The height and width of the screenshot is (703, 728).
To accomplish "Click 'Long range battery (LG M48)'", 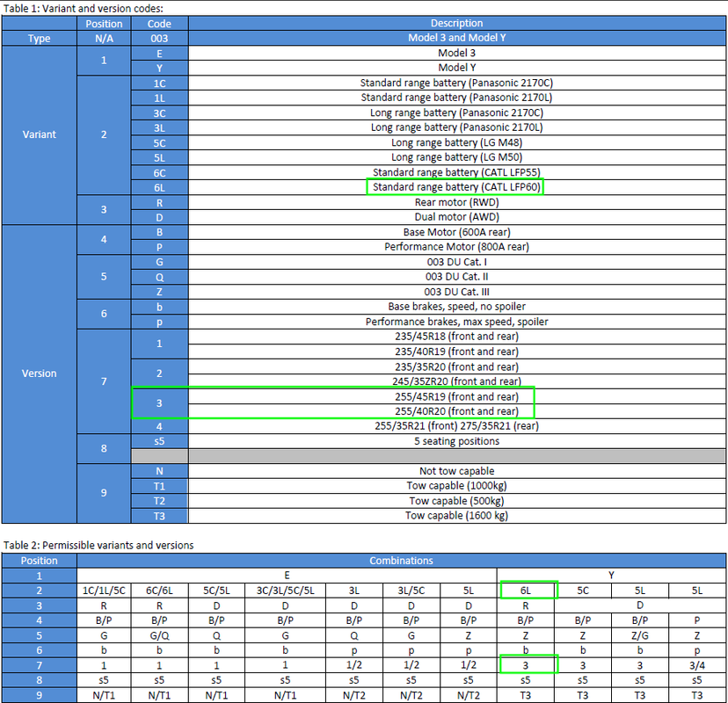I will click(457, 142).
